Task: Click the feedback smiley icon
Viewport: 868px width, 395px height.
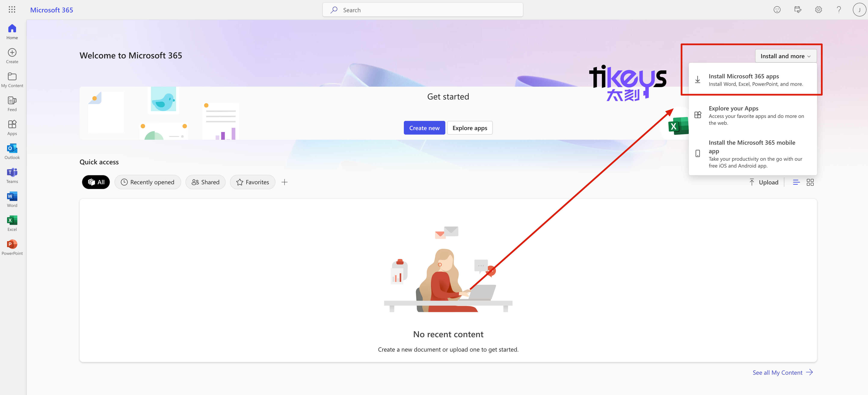Action: pos(777,10)
